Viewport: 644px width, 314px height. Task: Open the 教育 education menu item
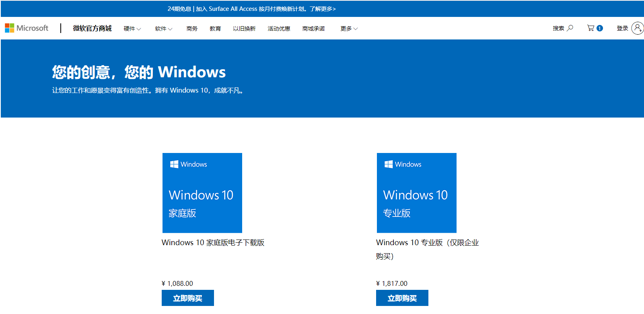coord(215,29)
